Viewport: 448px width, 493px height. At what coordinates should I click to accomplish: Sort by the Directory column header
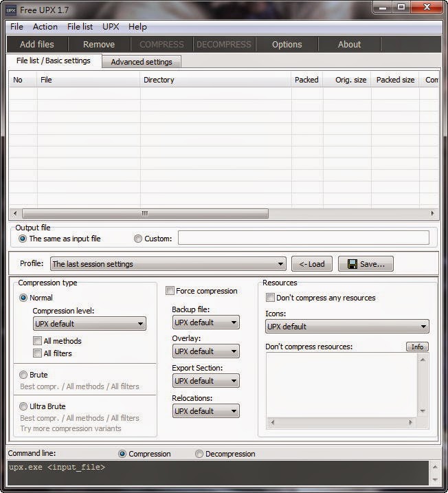(216, 80)
